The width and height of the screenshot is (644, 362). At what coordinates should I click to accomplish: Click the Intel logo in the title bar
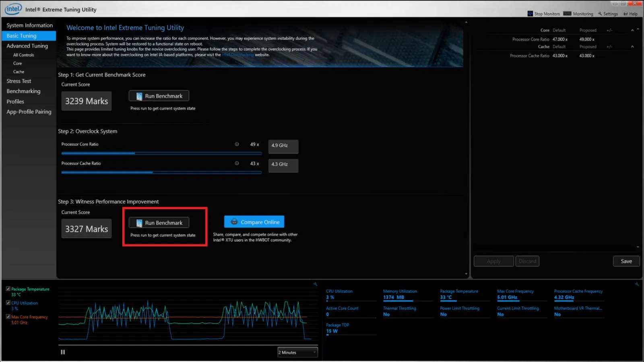coord(13,8)
